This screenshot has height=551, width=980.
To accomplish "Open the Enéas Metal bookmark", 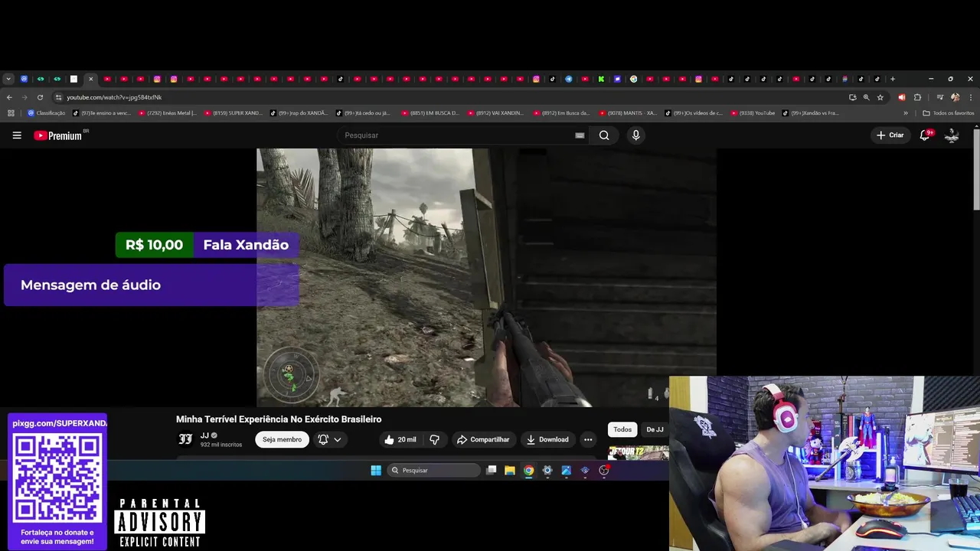I will coord(167,113).
